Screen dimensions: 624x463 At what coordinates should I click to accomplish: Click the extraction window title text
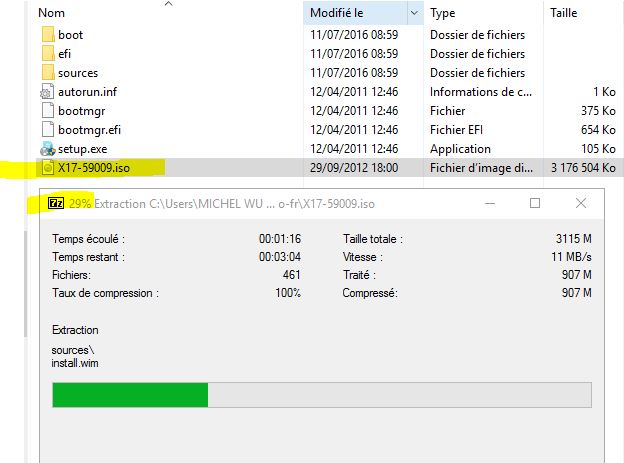point(222,204)
